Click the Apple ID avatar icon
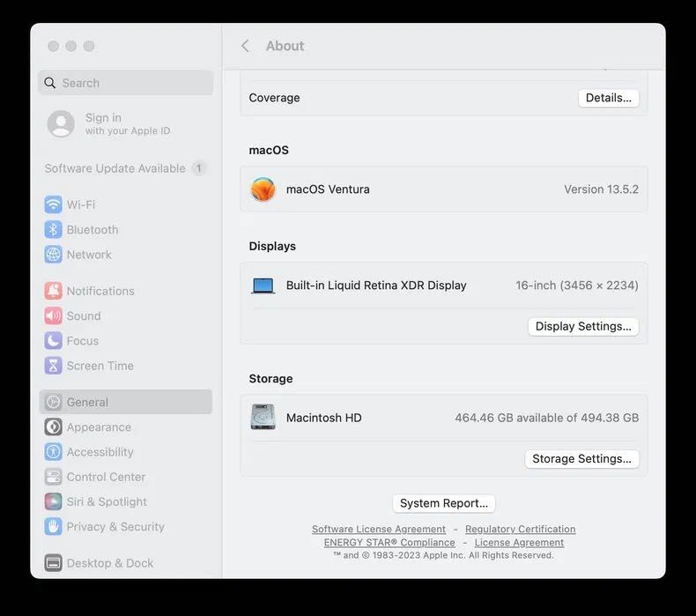Image resolution: width=696 pixels, height=616 pixels. tap(61, 123)
